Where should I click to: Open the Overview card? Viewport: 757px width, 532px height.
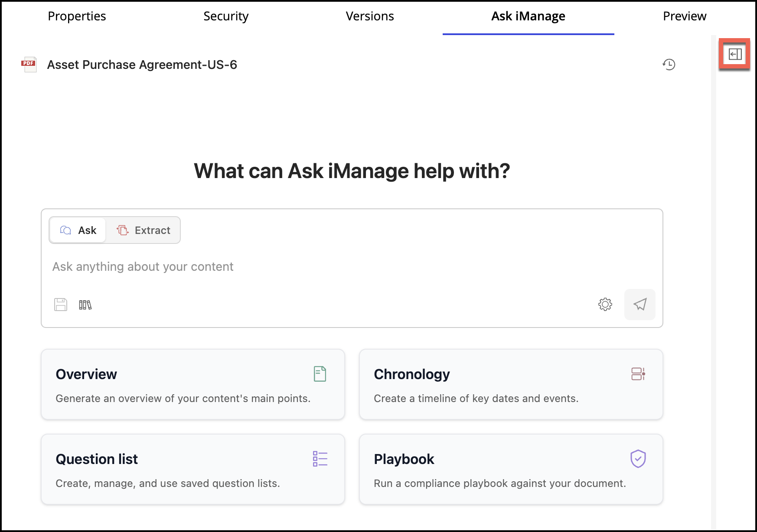tap(193, 385)
